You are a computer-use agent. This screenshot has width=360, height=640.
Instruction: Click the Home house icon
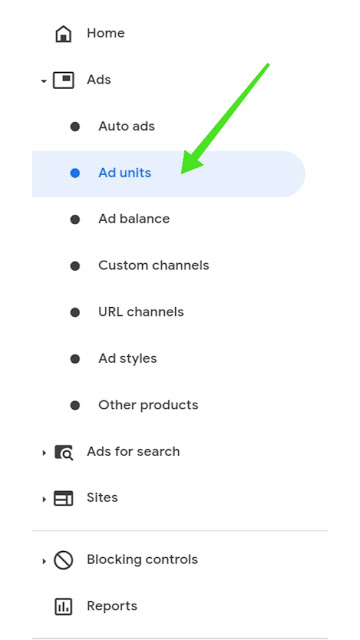(x=63, y=33)
